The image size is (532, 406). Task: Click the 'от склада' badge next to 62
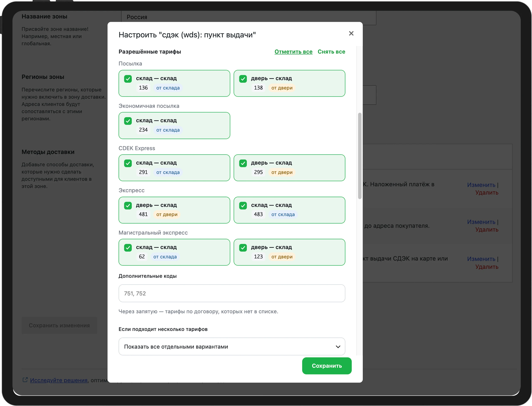tap(165, 257)
